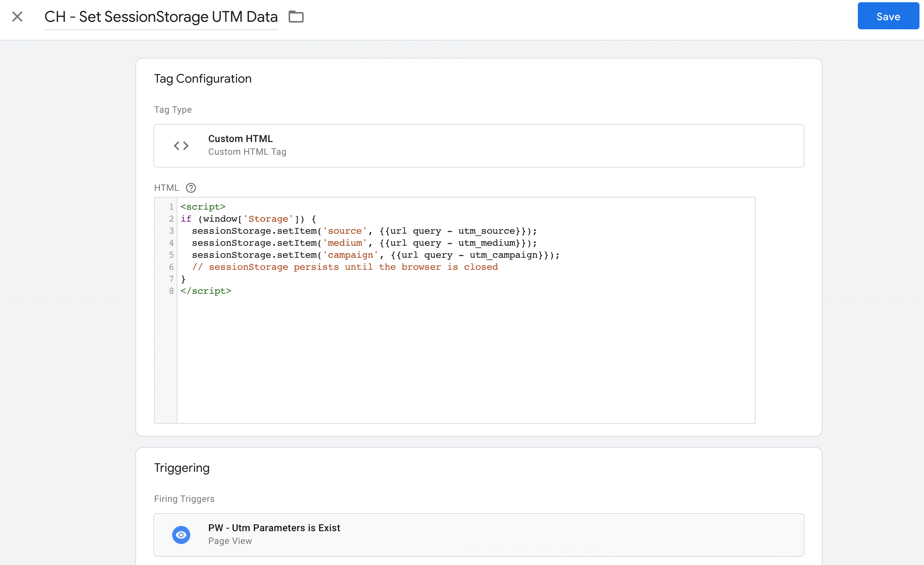Viewport: 924px width, 565px height.
Task: Click the Page View eye icon on the trigger
Action: 182,534
